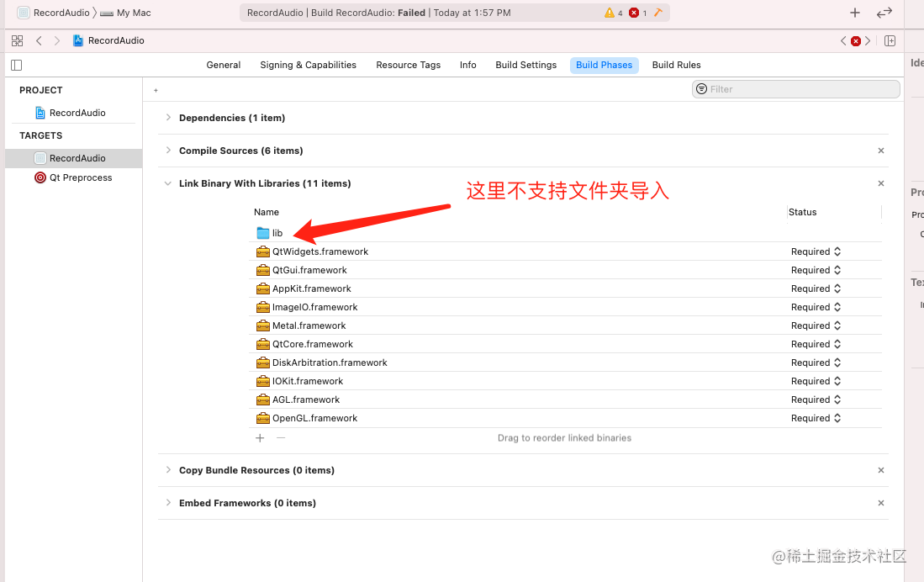
Task: Change AppKit.framework Required status
Action: 816,289
